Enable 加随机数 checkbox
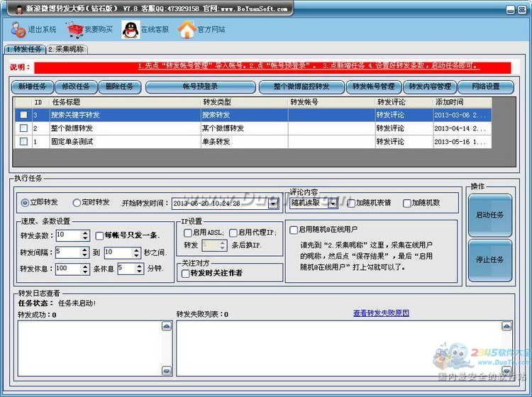 (407, 203)
